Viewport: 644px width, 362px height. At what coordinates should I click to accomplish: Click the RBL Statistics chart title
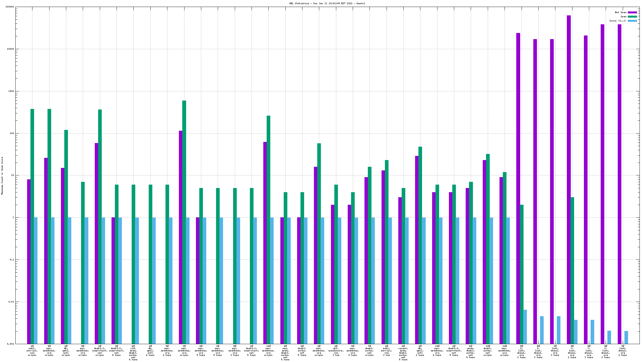click(x=327, y=3)
